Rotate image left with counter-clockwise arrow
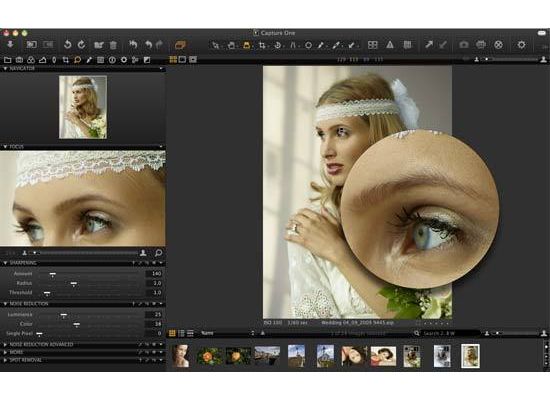Screen dimensions: 550x400 coord(67,45)
